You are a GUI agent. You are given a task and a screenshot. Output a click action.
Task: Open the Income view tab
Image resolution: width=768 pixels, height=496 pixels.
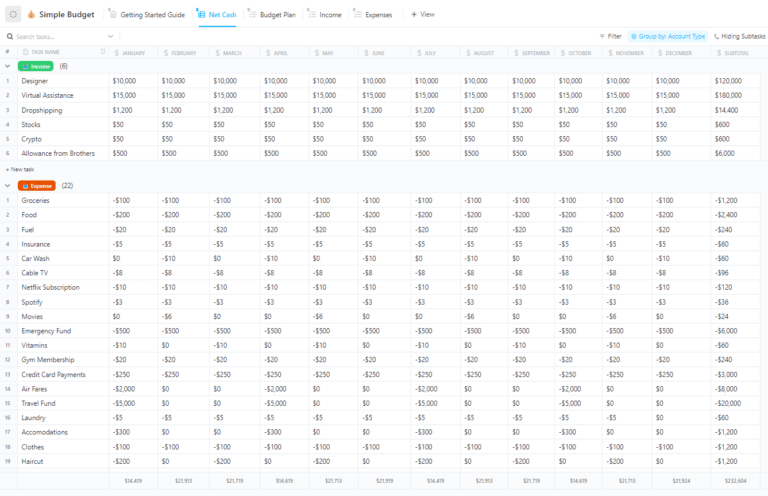(325, 15)
